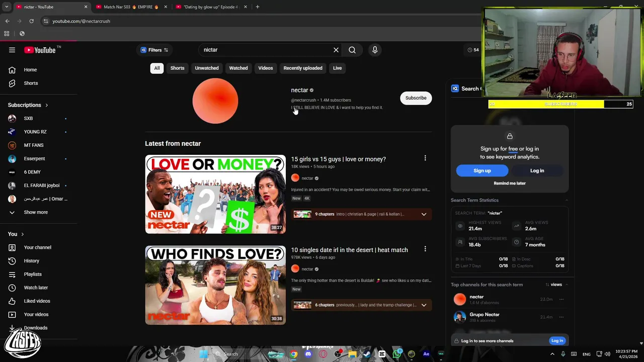Viewport: 644px width, 362px height.
Task: Select the All filter chip
Action: click(157, 68)
